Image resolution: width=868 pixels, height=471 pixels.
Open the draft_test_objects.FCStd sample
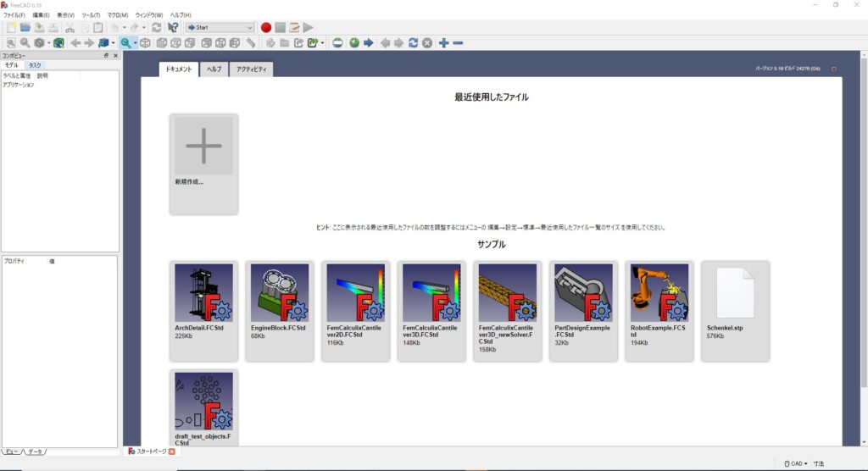203,408
